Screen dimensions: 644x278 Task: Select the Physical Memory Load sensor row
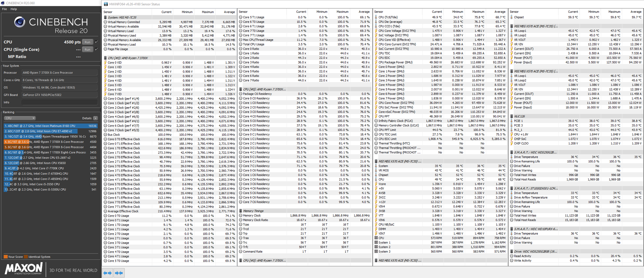pos(169,44)
